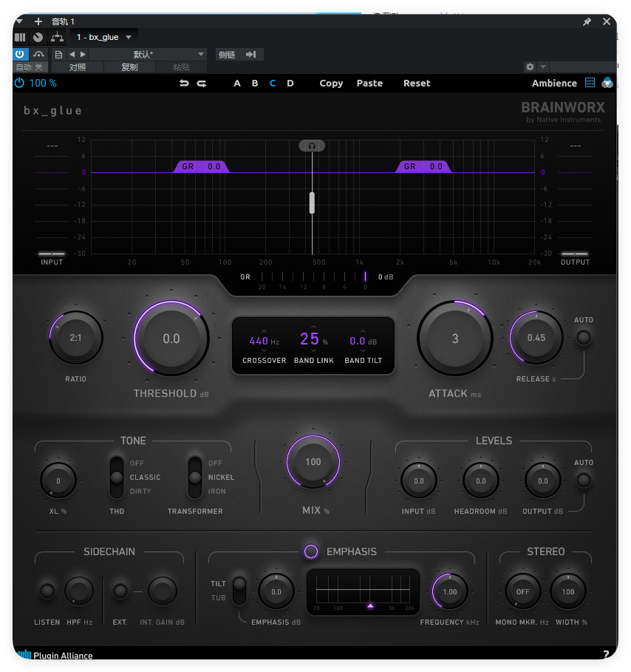
Task: Toggle the TRANSFORMER Off/Nickel/Iron switch
Action: pos(195,477)
